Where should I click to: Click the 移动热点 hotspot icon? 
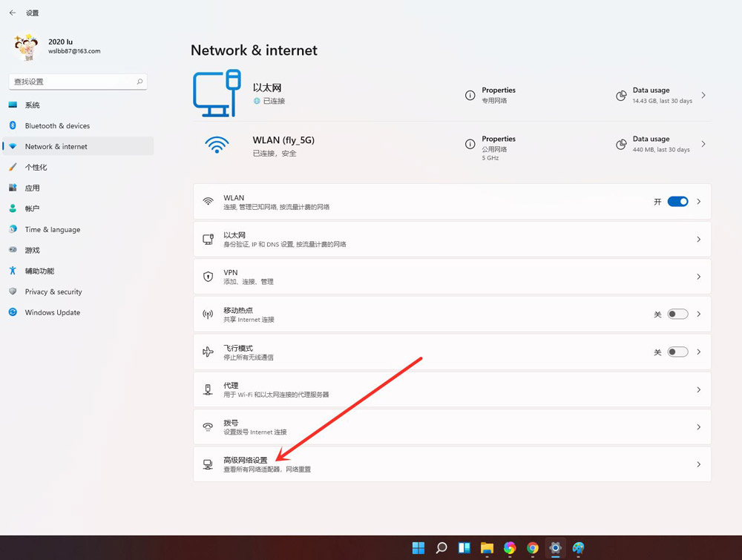click(209, 313)
